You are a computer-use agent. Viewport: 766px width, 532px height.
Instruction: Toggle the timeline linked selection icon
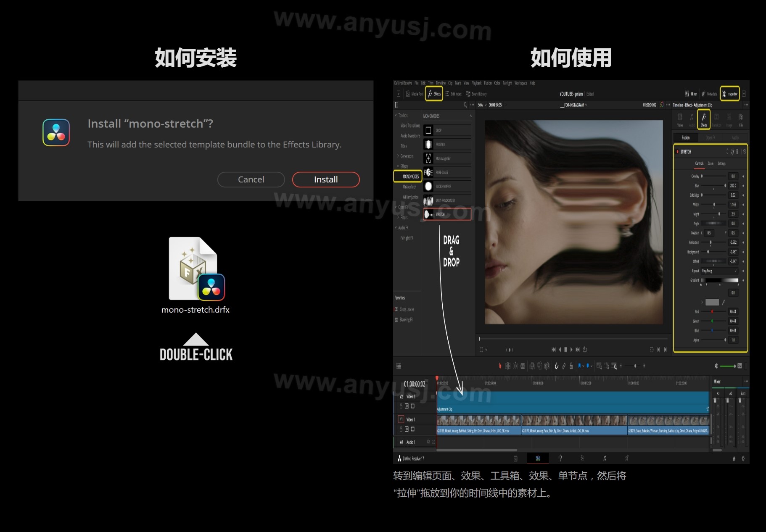[564, 366]
